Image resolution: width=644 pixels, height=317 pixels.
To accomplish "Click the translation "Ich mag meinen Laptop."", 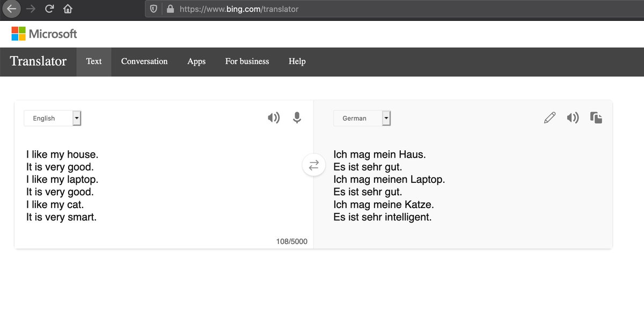I will pos(389,180).
